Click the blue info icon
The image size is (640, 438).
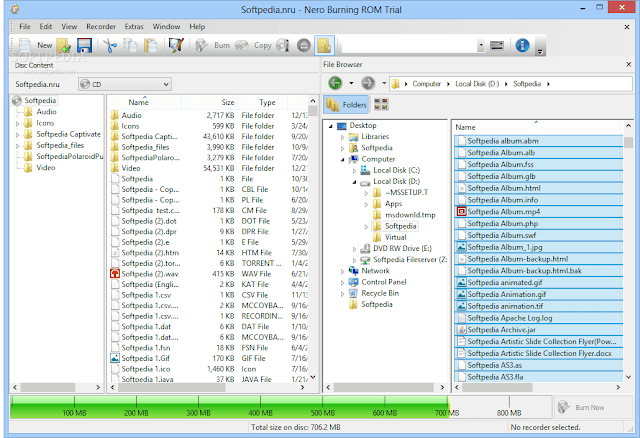coord(522,45)
